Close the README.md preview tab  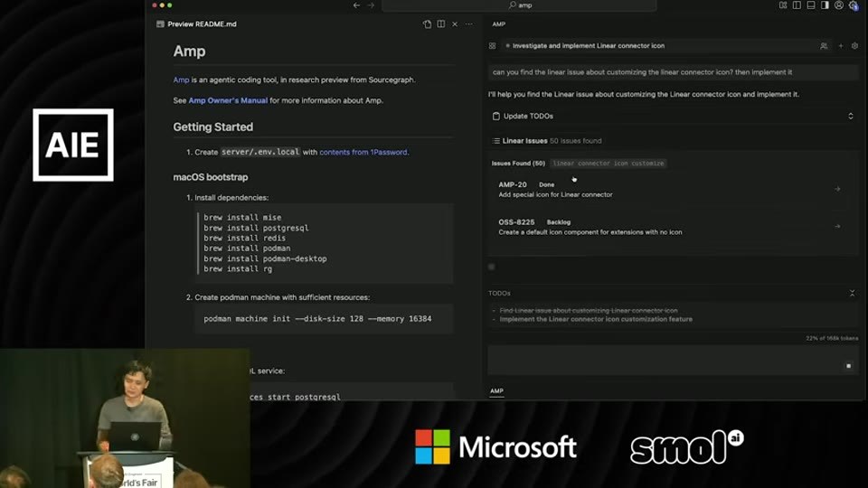click(x=455, y=24)
